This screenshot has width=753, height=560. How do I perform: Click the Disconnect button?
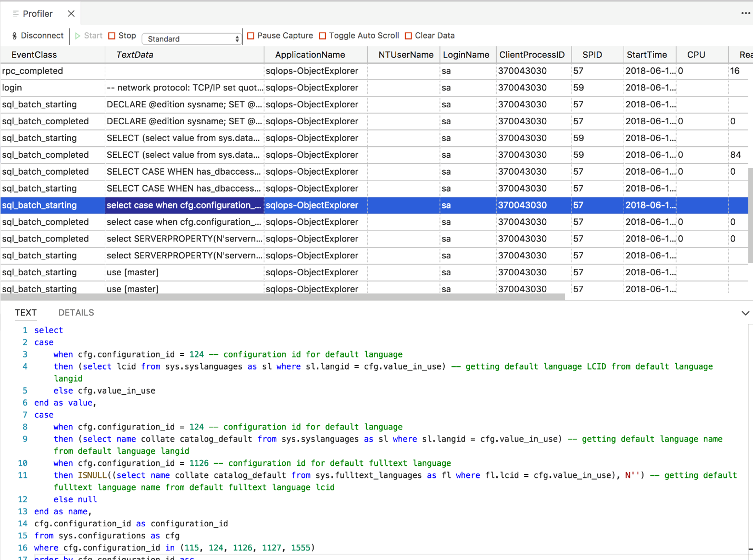coord(37,35)
